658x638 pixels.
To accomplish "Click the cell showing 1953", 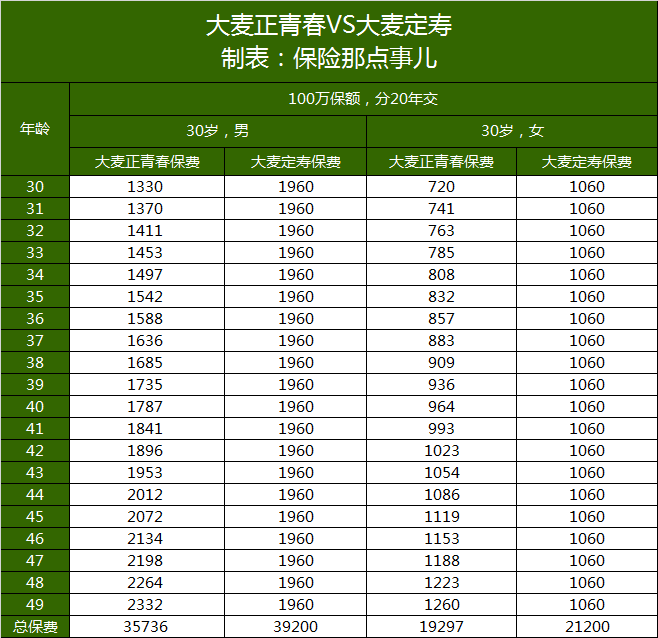I will [x=147, y=472].
